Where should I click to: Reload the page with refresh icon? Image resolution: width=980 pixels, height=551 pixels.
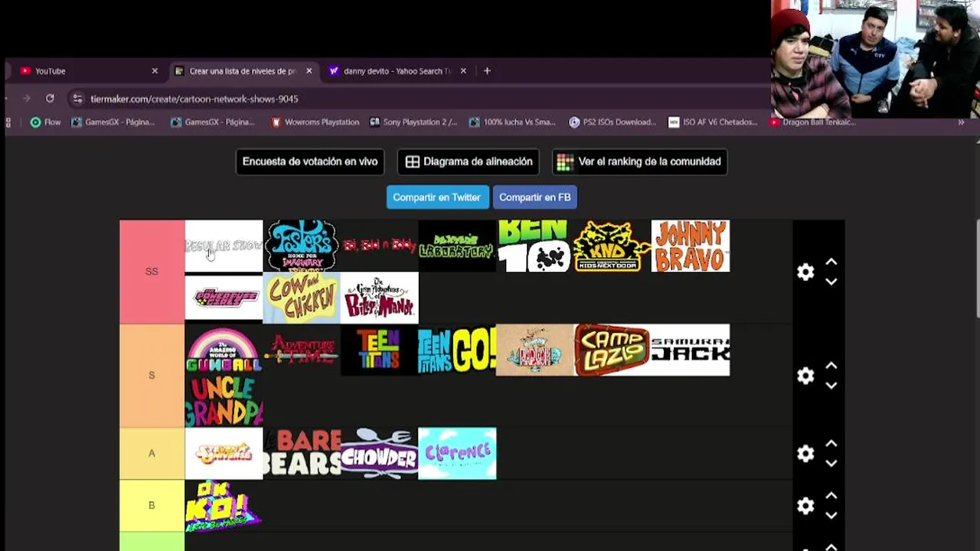click(x=50, y=98)
